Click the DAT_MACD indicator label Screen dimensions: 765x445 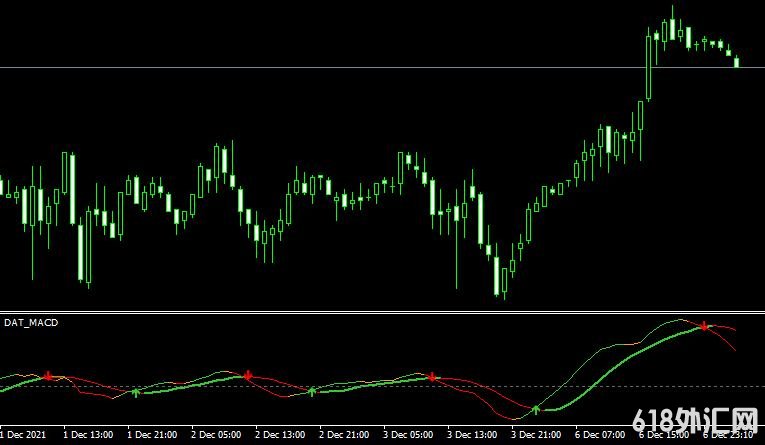(x=31, y=323)
